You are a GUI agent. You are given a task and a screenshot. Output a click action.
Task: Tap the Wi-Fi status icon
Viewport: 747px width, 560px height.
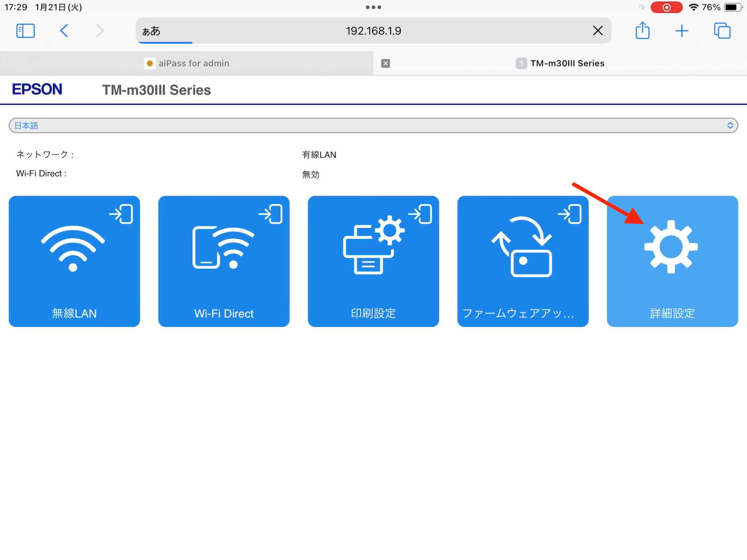pos(693,7)
